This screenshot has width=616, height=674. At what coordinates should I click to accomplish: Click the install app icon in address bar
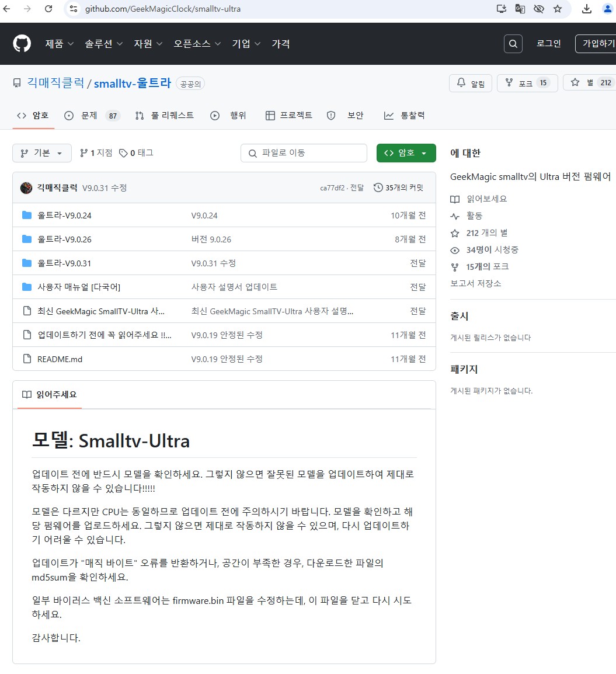pyautogui.click(x=501, y=9)
